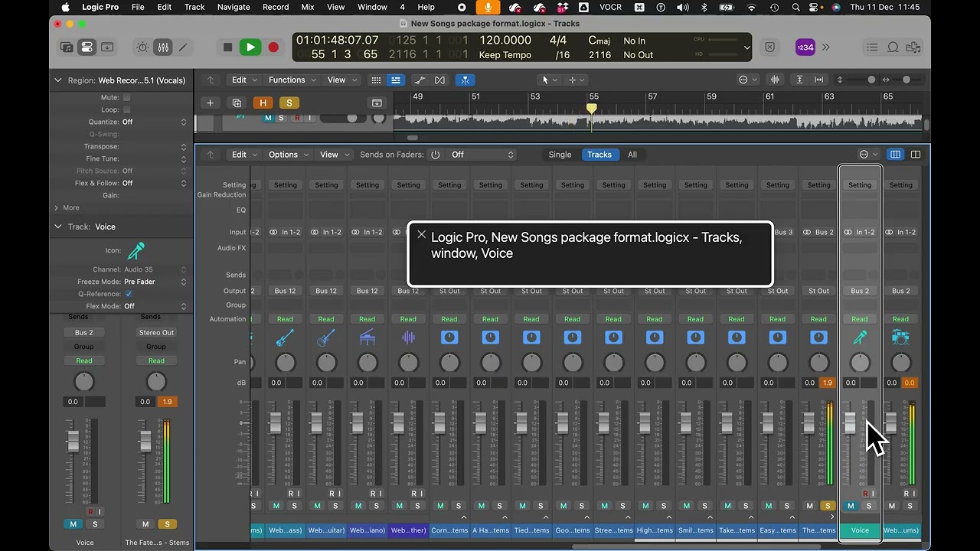Image resolution: width=980 pixels, height=551 pixels.
Task: Click the Add Track plus button
Action: (210, 103)
